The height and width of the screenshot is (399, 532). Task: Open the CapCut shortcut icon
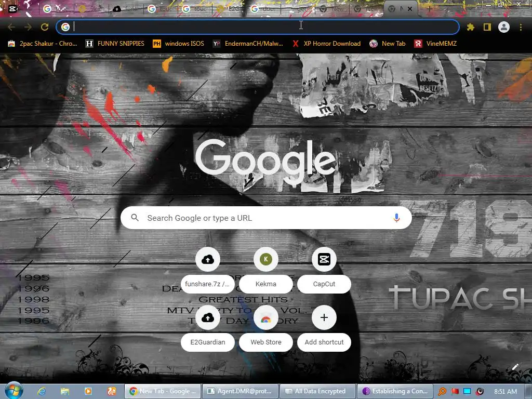(x=324, y=259)
